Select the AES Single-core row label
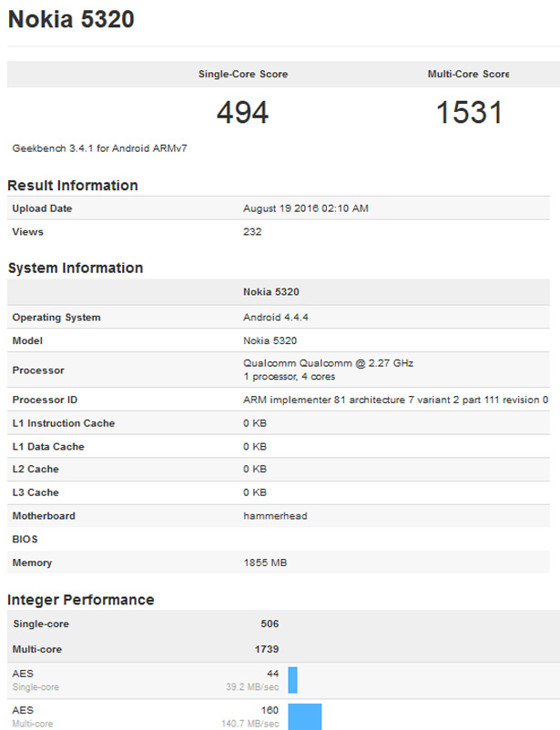 36,680
